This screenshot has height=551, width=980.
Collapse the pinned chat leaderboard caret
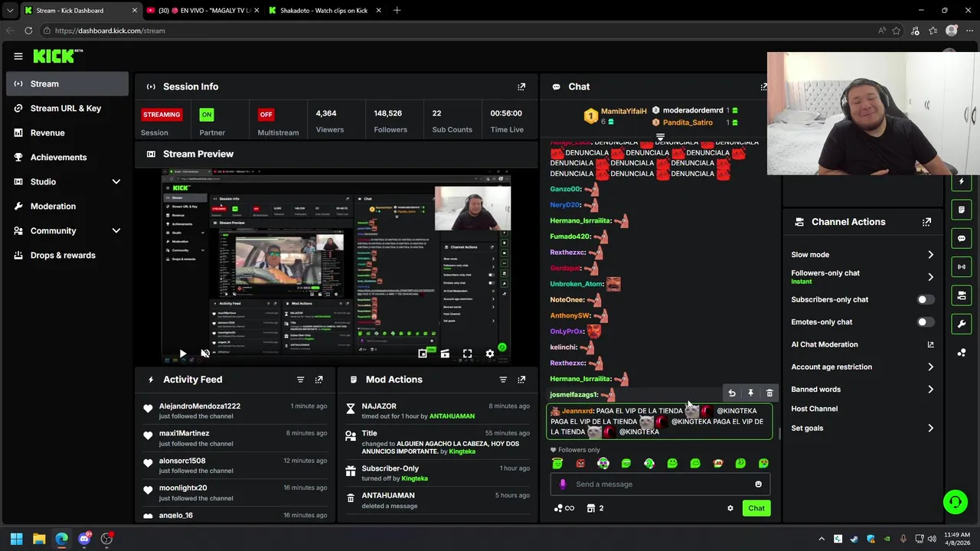point(660,137)
